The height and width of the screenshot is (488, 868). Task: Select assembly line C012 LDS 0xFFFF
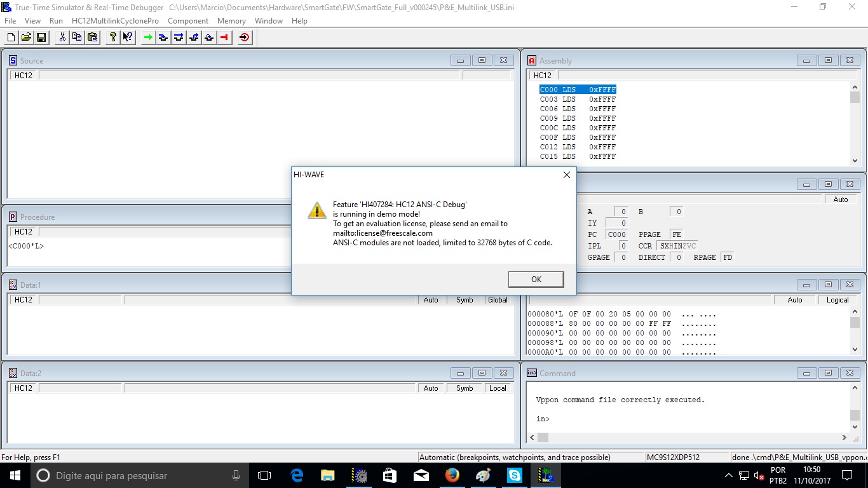click(578, 147)
